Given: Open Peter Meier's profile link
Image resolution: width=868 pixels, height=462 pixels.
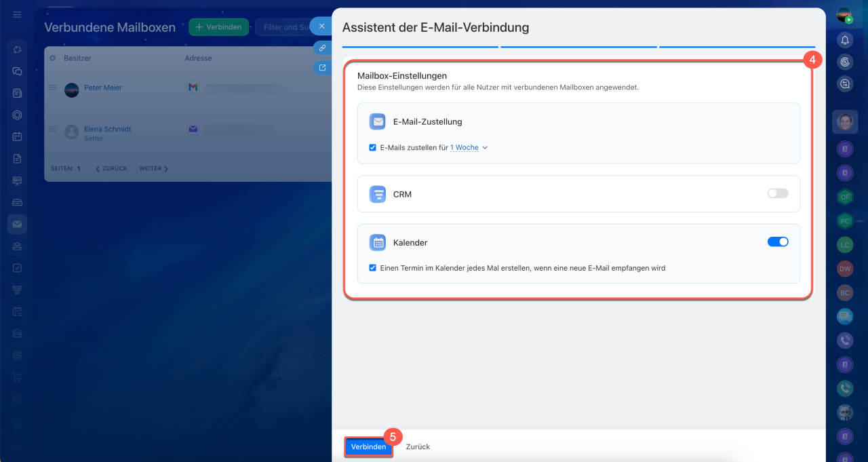Looking at the screenshot, I should click(x=103, y=88).
